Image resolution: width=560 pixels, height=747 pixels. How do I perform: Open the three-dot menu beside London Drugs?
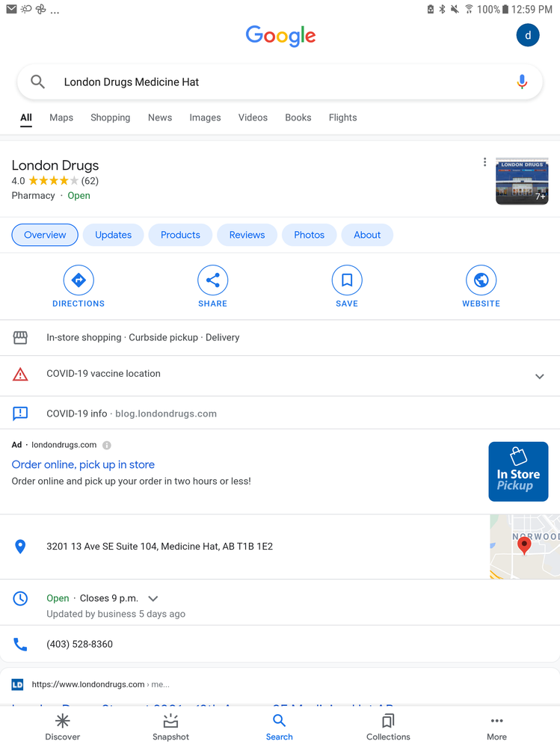coord(484,162)
